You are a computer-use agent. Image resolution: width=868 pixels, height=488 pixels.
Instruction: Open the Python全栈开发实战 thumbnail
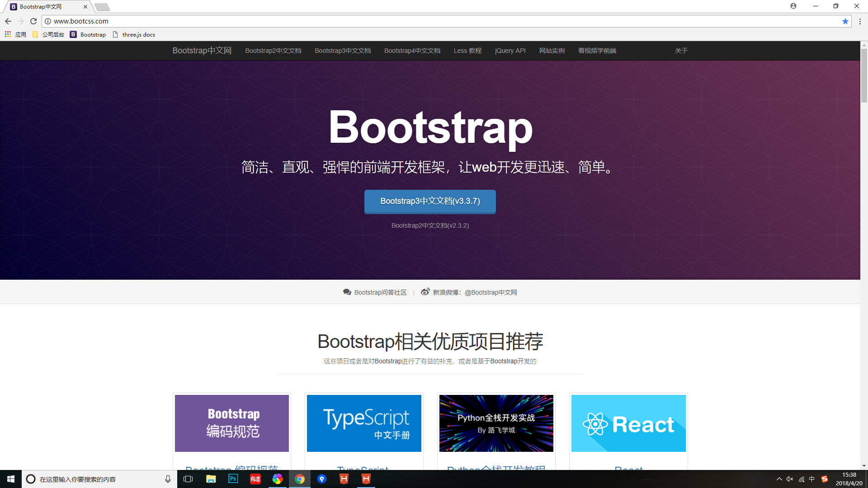pos(496,423)
